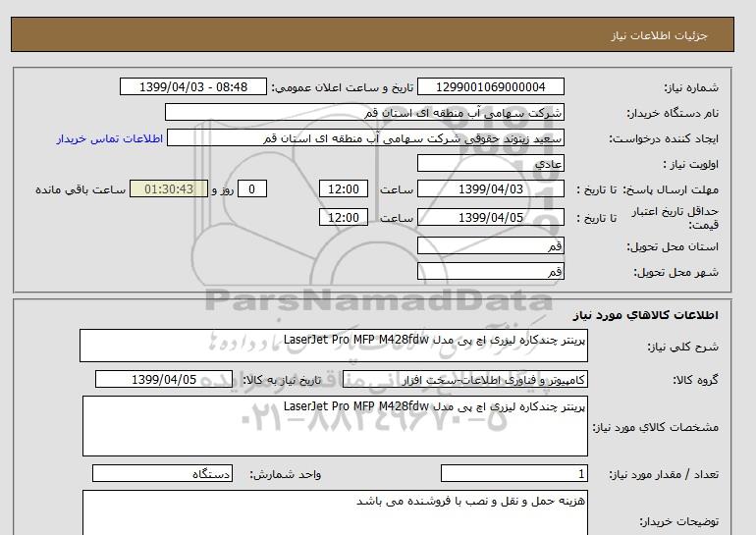Viewport: 756px width, 535px height.
Task: Select the priority field showing عادی
Action: (490, 163)
